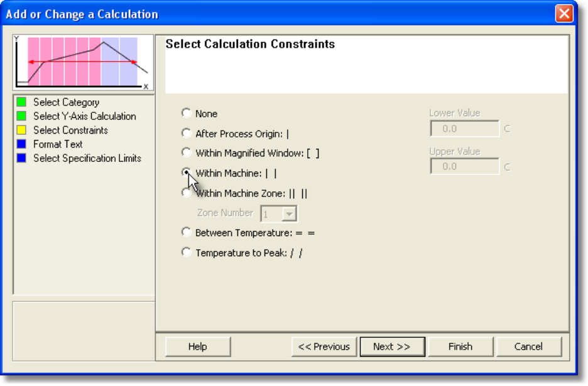Select Within Magnified Window option
The image size is (588, 386).
click(x=187, y=153)
